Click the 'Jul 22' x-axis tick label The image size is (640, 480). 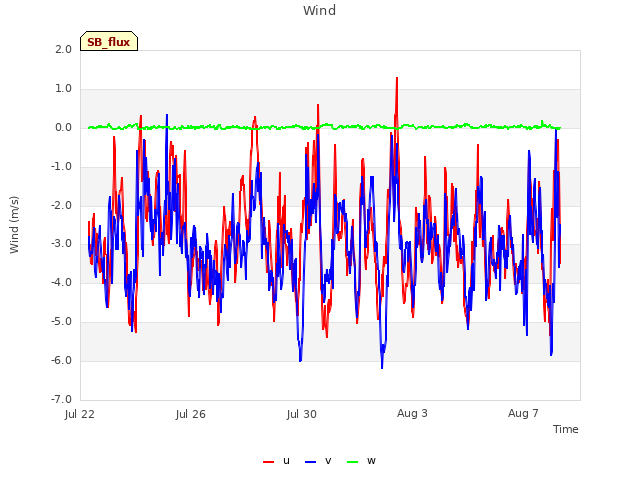pos(80,414)
